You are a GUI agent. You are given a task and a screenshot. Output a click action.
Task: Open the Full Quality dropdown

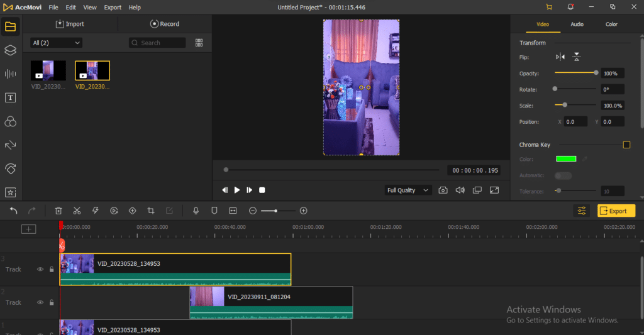click(408, 190)
